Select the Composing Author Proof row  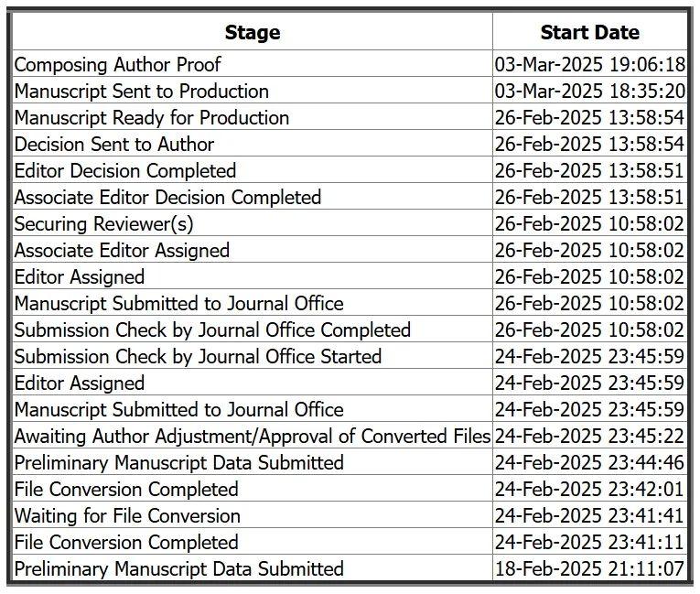tap(118, 64)
